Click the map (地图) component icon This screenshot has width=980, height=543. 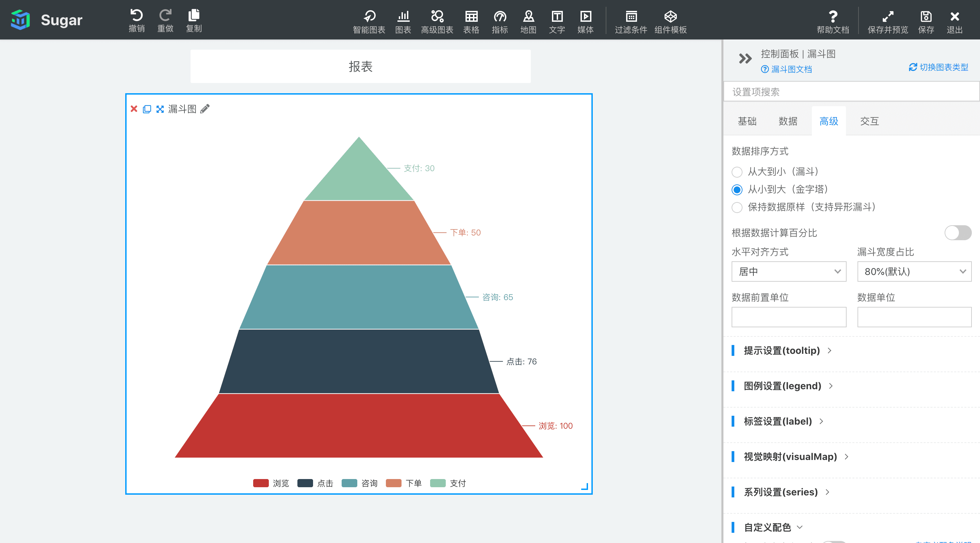click(528, 17)
